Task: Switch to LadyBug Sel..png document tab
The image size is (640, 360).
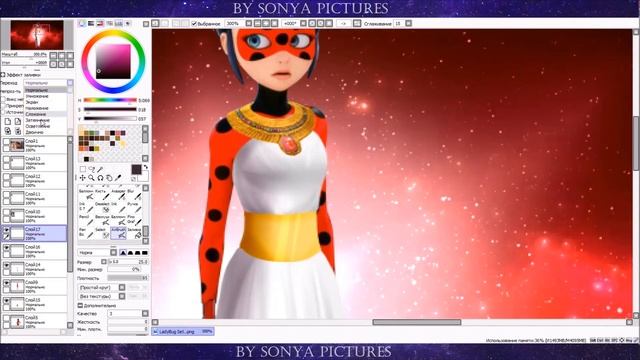Action: coord(183,331)
